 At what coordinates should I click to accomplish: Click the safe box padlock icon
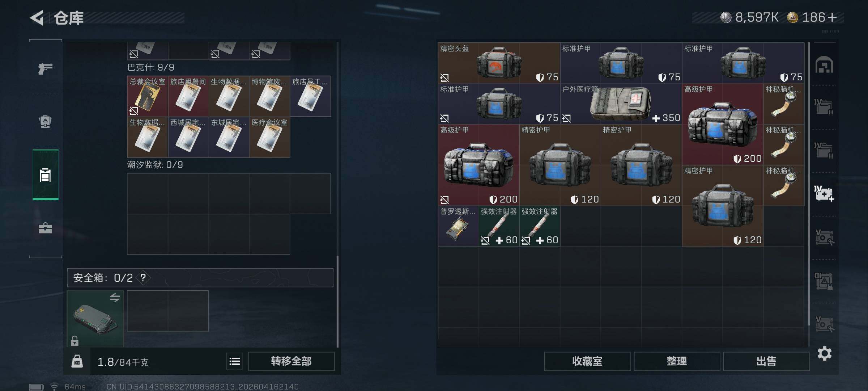(75, 341)
